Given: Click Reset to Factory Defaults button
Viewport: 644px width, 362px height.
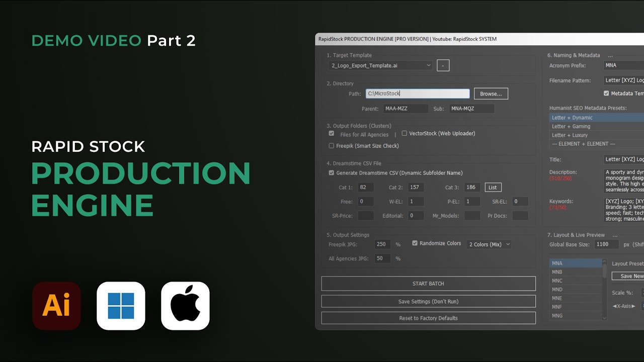Looking at the screenshot, I should tap(428, 318).
